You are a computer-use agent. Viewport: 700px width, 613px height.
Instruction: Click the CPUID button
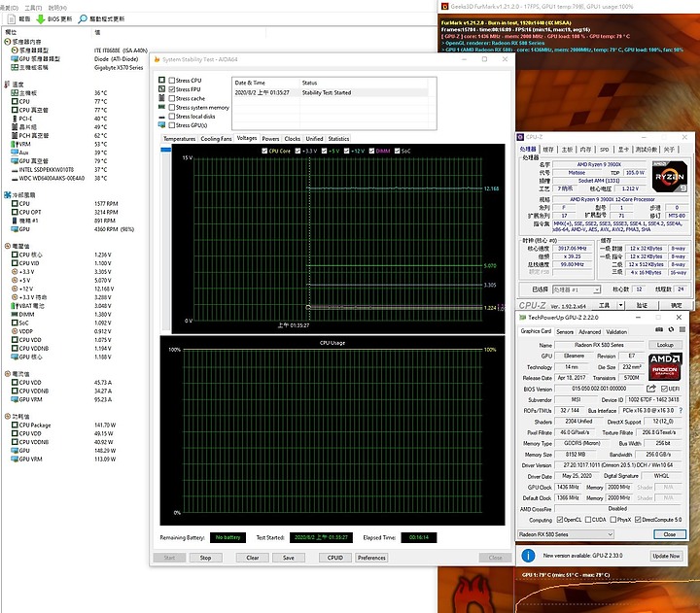click(x=335, y=558)
